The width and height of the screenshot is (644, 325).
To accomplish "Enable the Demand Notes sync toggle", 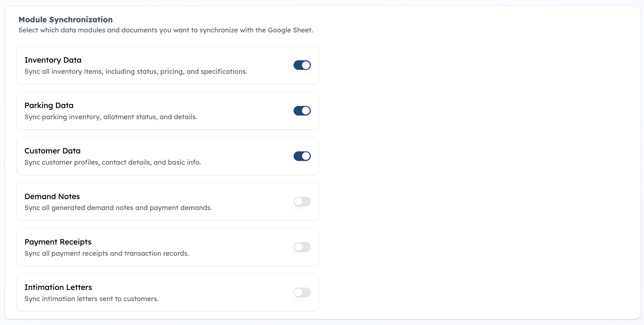I will pyautogui.click(x=302, y=202).
